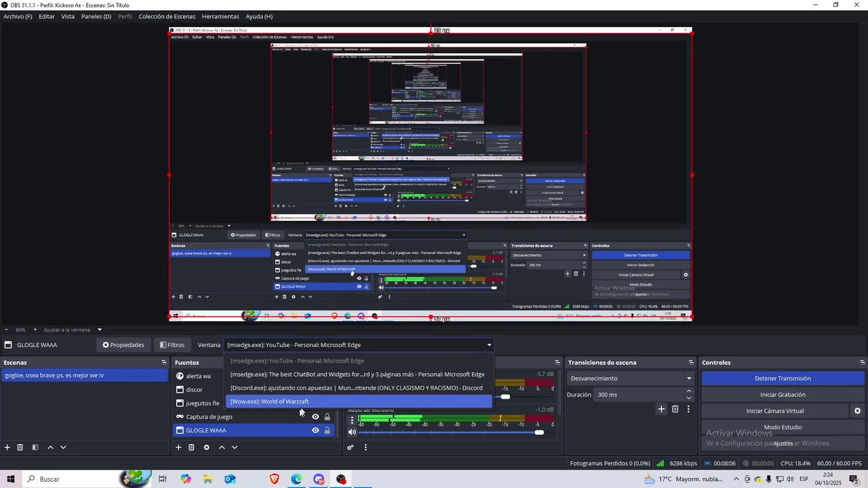Toggle visibility of Captura de juego source
868x488 pixels.
(315, 417)
